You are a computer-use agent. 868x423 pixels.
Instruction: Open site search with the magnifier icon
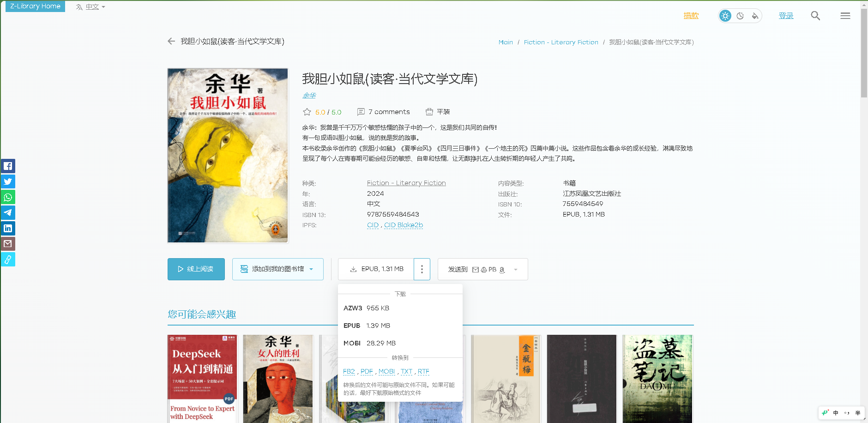[x=815, y=15]
